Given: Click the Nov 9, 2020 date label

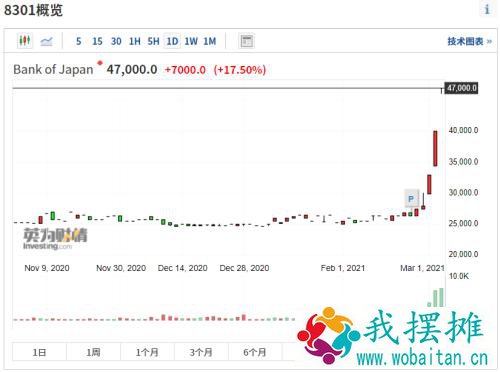Looking at the screenshot, I should click(47, 268).
